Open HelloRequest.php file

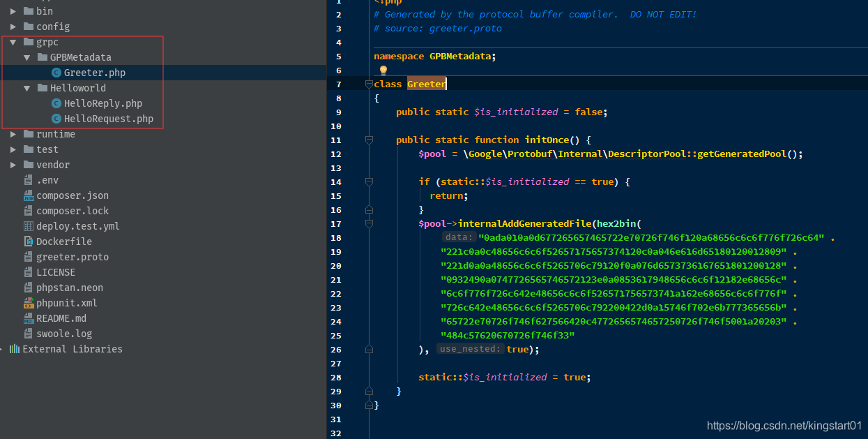point(108,119)
